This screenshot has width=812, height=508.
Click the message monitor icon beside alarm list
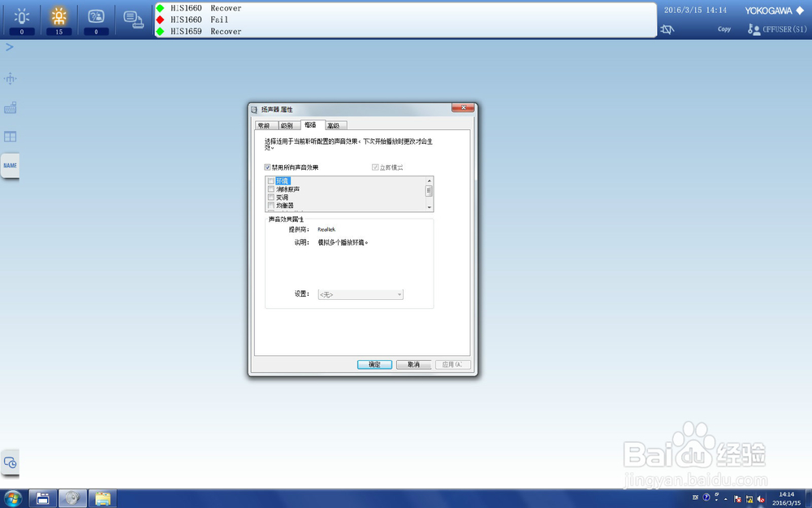point(134,20)
